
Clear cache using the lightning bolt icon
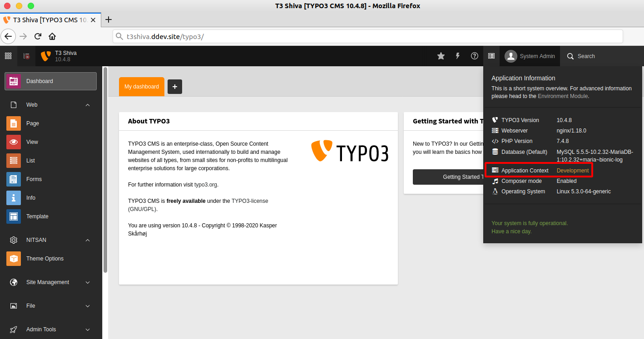coord(457,56)
